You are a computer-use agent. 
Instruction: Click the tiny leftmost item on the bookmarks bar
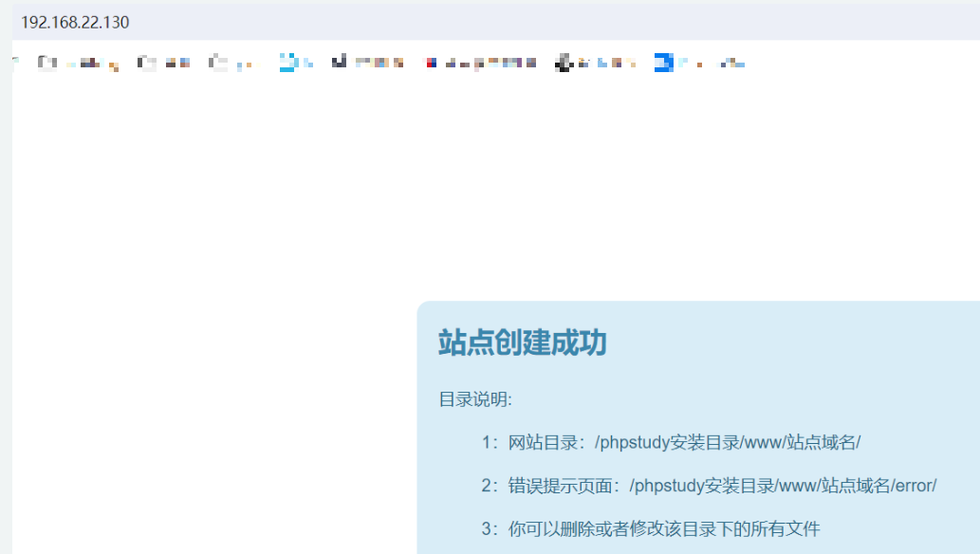(x=16, y=64)
